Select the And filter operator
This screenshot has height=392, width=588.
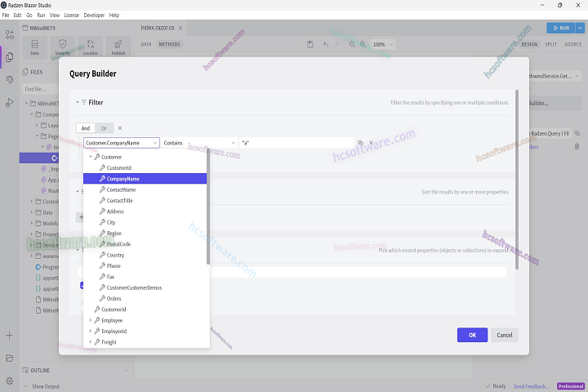86,128
